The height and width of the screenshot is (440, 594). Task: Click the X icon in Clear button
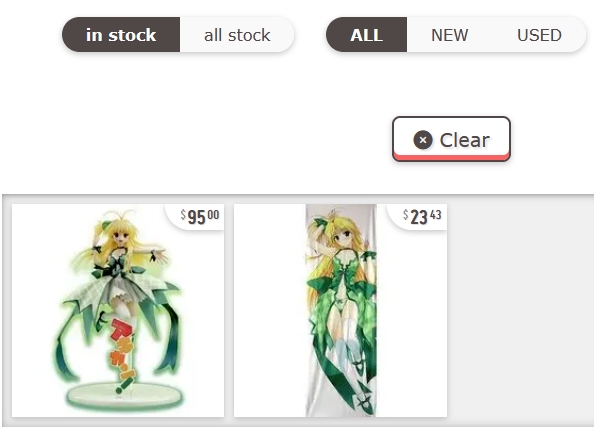pyautogui.click(x=423, y=140)
